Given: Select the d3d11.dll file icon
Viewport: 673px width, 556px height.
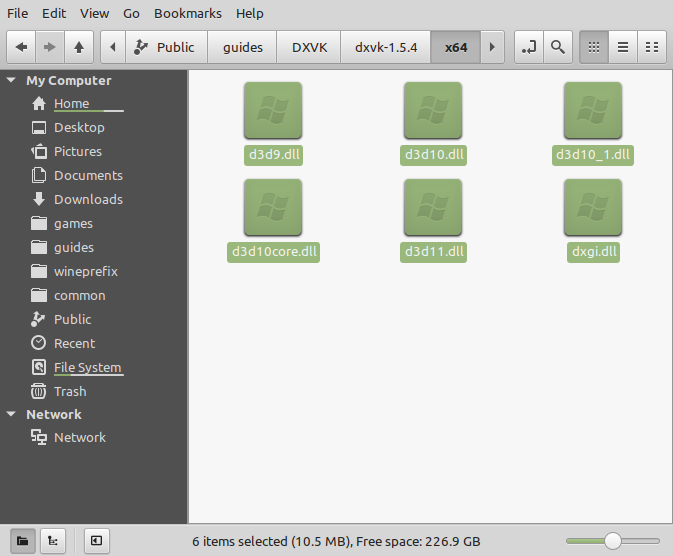Looking at the screenshot, I should point(433,208).
